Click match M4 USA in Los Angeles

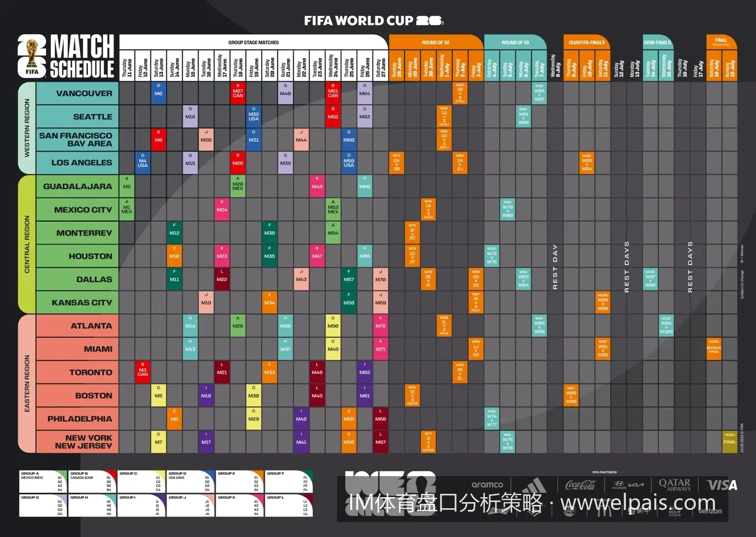(143, 163)
